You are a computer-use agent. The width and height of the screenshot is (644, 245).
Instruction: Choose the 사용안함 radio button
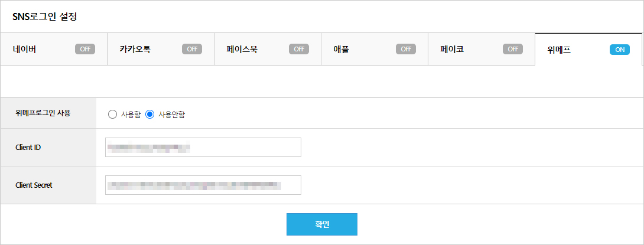point(149,115)
